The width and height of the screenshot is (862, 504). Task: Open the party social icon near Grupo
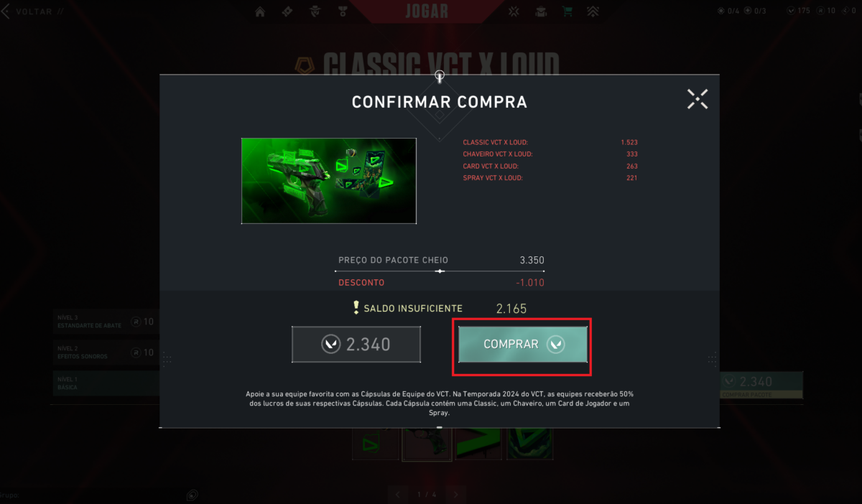tap(193, 495)
